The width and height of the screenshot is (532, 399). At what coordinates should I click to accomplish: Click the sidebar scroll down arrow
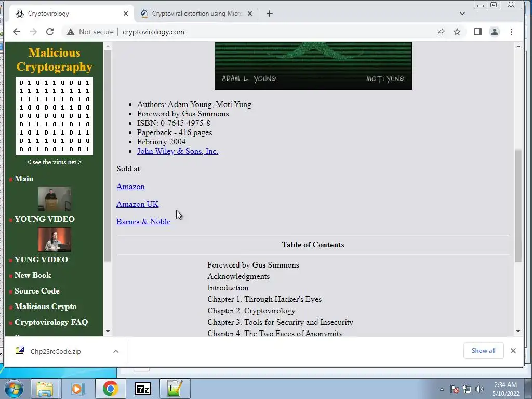108,331
